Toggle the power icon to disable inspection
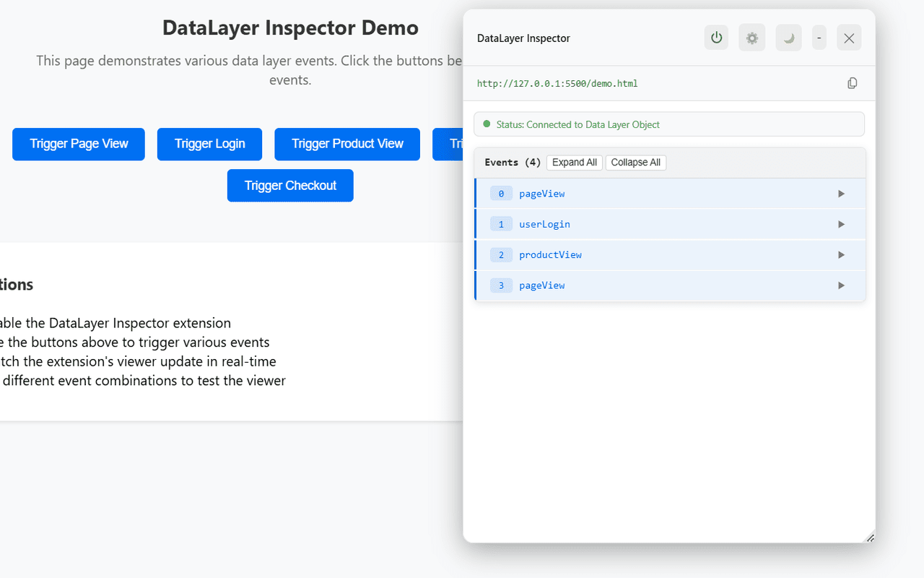This screenshot has height=578, width=924. [x=716, y=38]
